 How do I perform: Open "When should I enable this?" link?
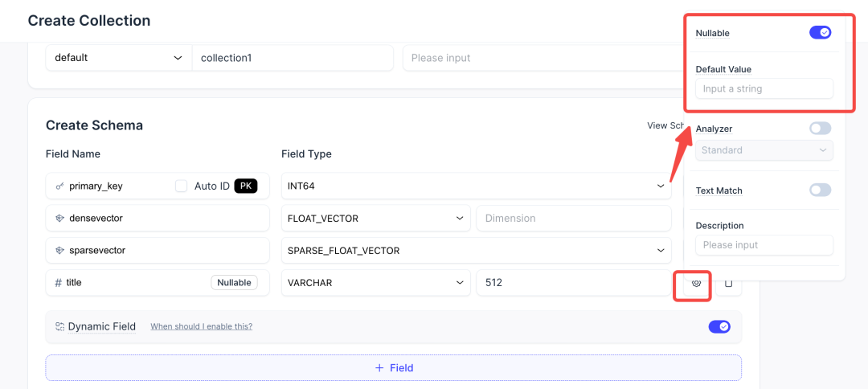click(202, 326)
